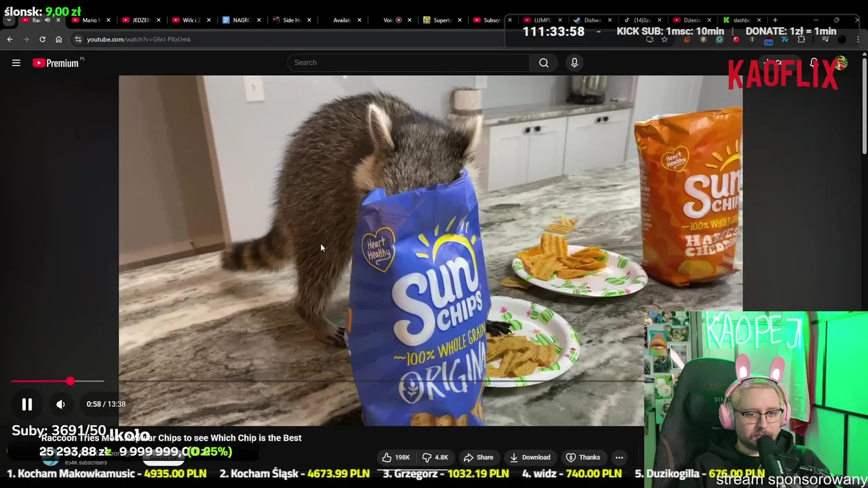Switch to the Wilk i Z tab
The height and width of the screenshot is (488, 868).
tap(191, 20)
